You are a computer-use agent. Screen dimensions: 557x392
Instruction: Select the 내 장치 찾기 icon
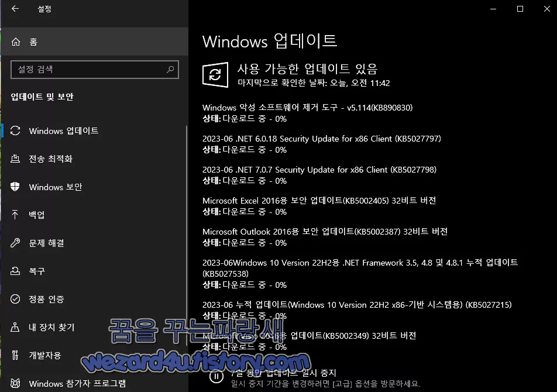pos(15,327)
